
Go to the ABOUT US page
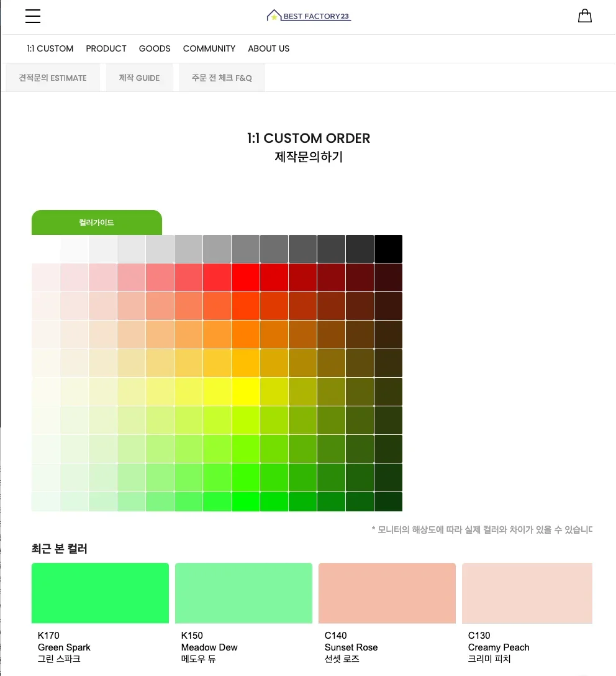(x=269, y=48)
